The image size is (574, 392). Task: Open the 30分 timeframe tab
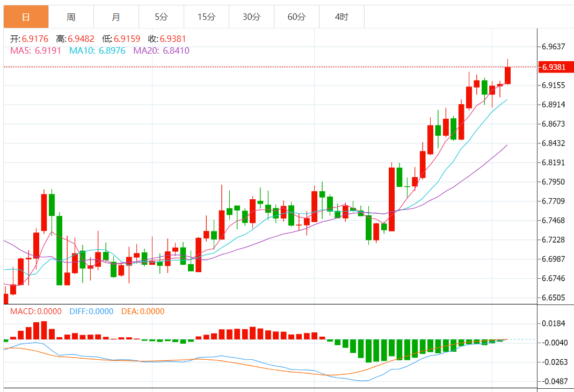(251, 17)
